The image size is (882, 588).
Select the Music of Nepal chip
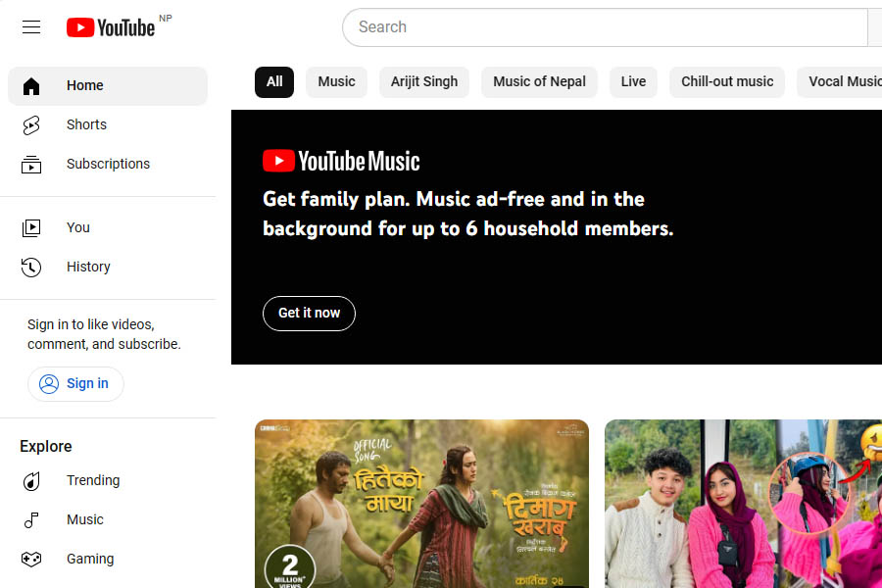539,82
